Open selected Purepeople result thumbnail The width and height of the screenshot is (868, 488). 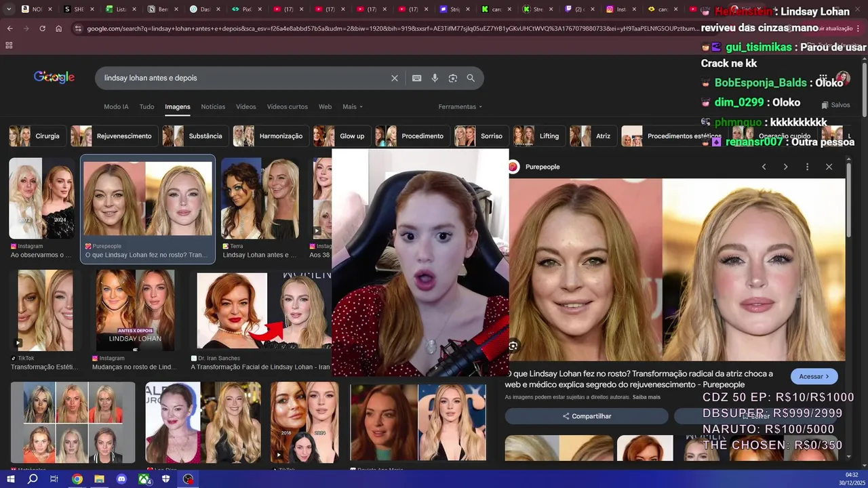148,198
